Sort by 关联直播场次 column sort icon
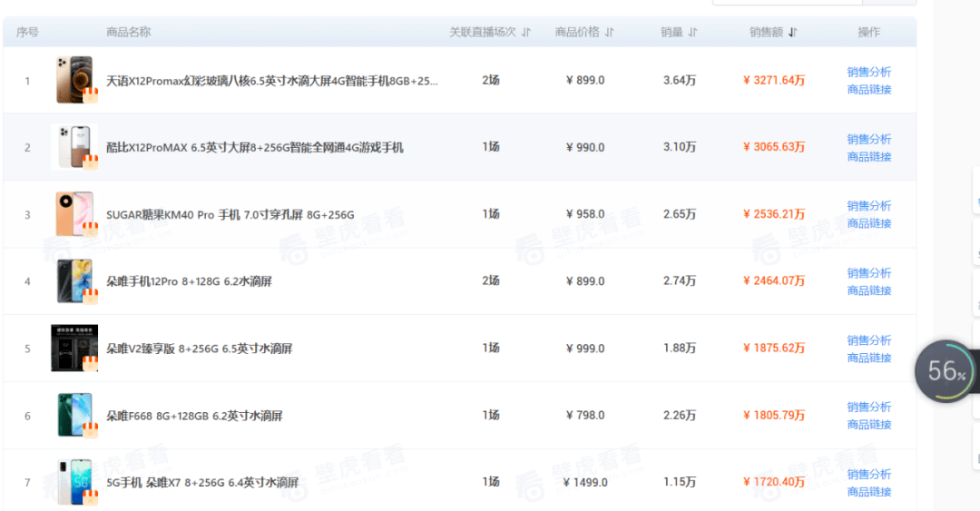Image resolution: width=980 pixels, height=511 pixels. click(525, 33)
